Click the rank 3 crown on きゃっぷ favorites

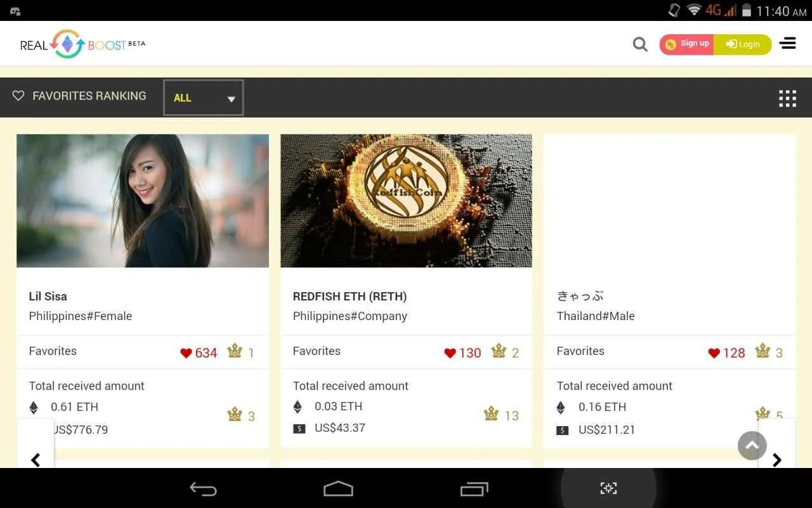pos(763,351)
